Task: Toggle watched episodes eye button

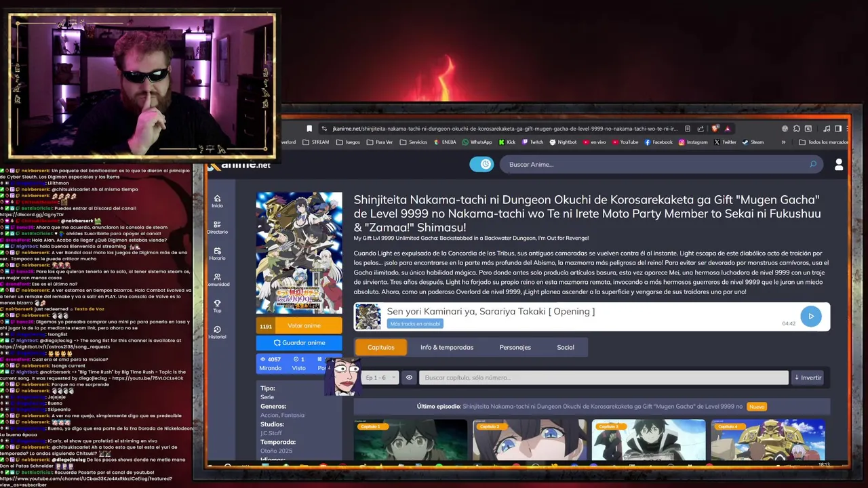Action: pyautogui.click(x=409, y=378)
